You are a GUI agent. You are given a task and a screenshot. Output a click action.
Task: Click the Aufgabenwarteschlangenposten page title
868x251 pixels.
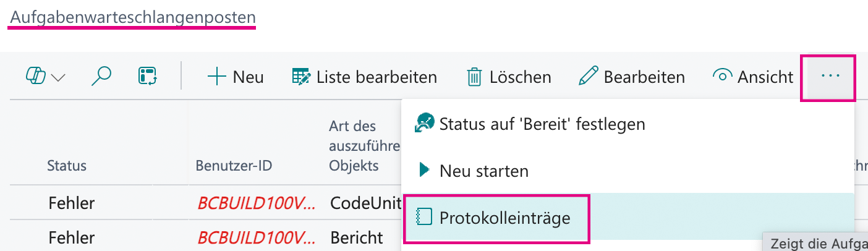tap(132, 18)
